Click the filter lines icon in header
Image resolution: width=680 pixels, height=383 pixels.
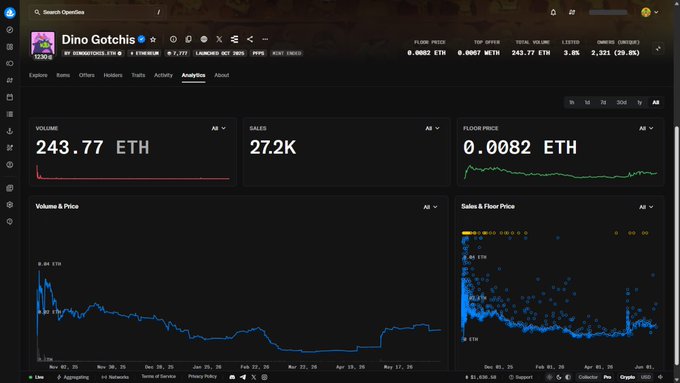tap(235, 39)
